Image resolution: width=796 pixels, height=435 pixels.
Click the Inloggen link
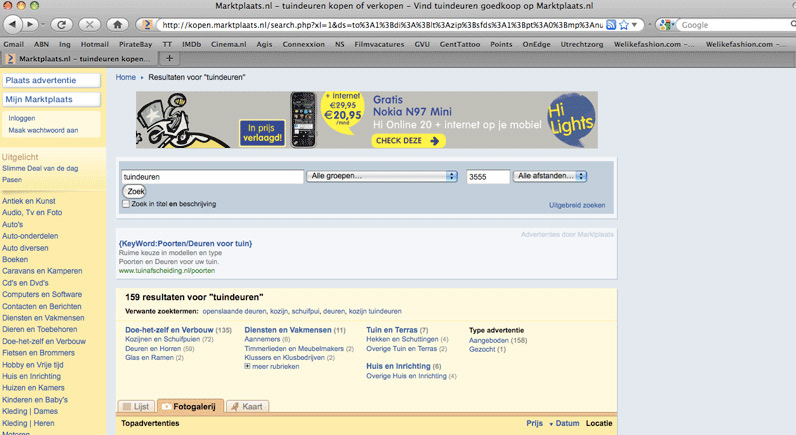22,118
